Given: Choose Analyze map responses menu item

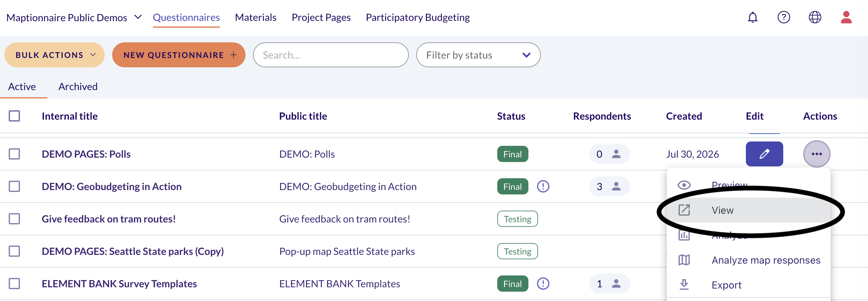Looking at the screenshot, I should (748, 260).
